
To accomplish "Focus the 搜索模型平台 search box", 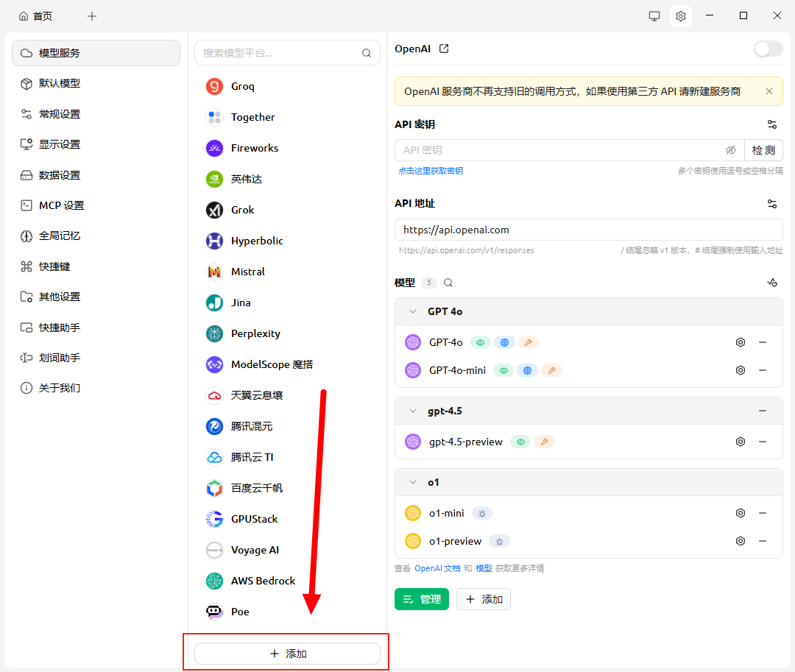I will coord(287,53).
